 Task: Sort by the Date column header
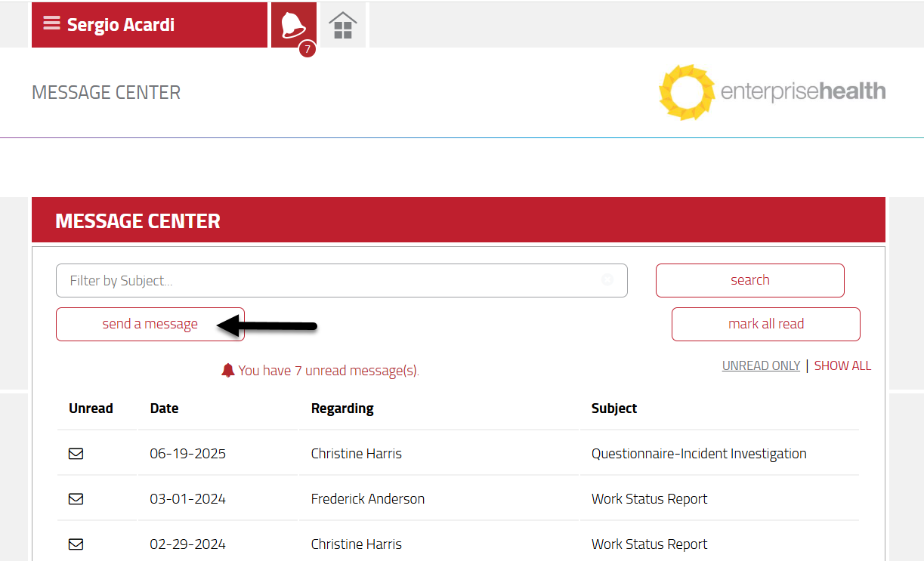tap(164, 408)
